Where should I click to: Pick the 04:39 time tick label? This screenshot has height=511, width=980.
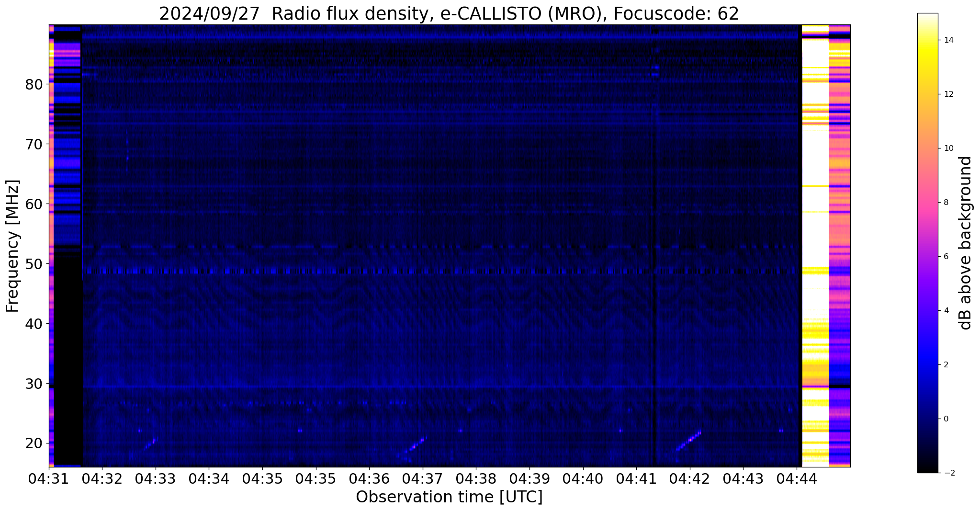click(x=529, y=478)
